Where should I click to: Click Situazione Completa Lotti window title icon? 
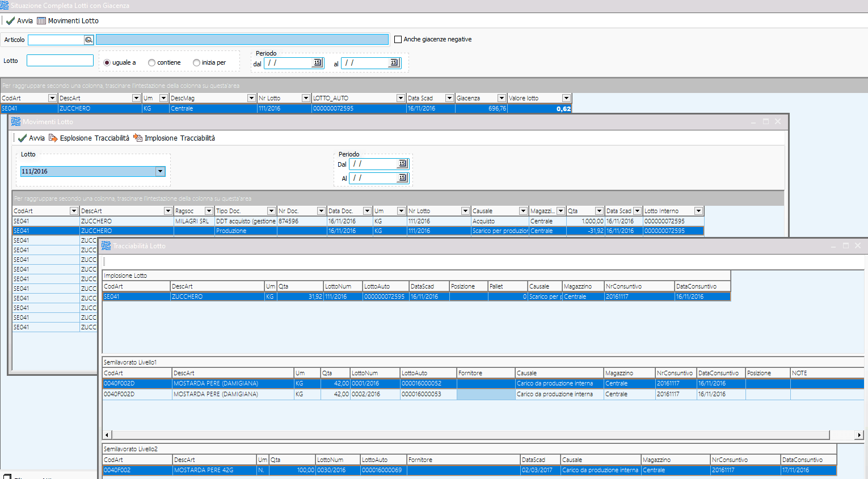[5, 5]
